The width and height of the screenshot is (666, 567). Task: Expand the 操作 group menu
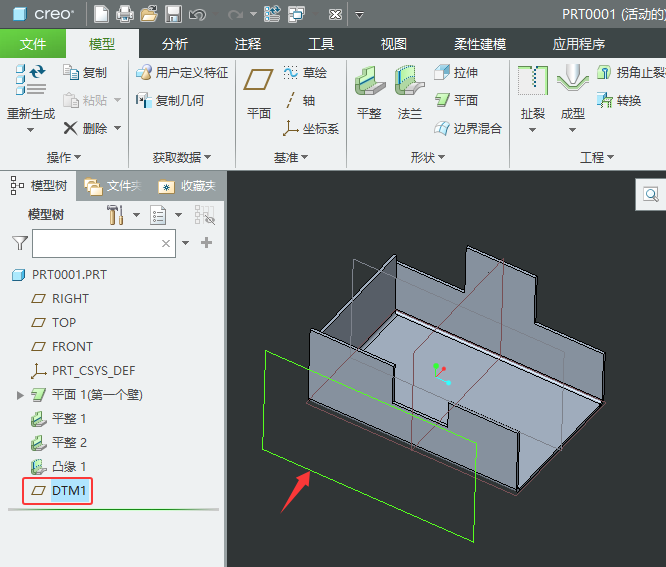63,158
